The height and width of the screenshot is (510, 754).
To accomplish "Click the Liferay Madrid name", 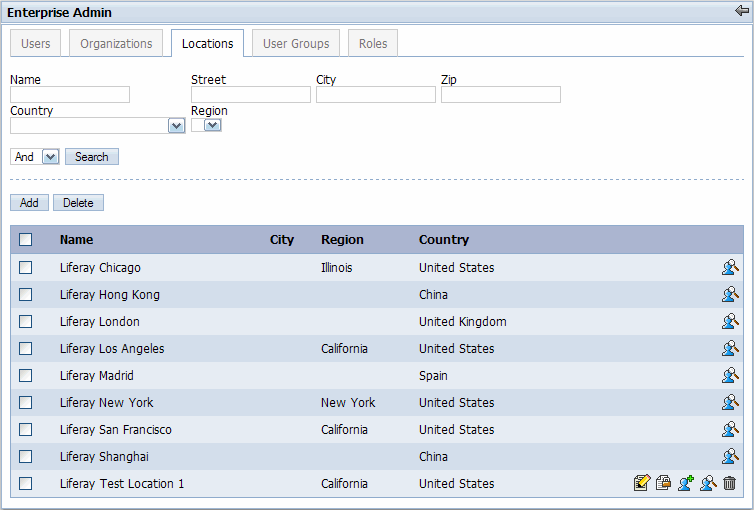I will (97, 375).
